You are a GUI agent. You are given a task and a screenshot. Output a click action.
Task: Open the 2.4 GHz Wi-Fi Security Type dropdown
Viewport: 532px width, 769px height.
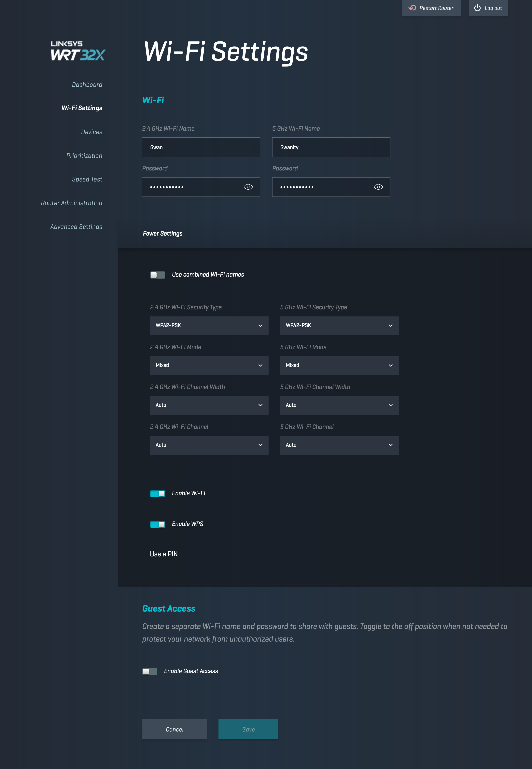209,326
